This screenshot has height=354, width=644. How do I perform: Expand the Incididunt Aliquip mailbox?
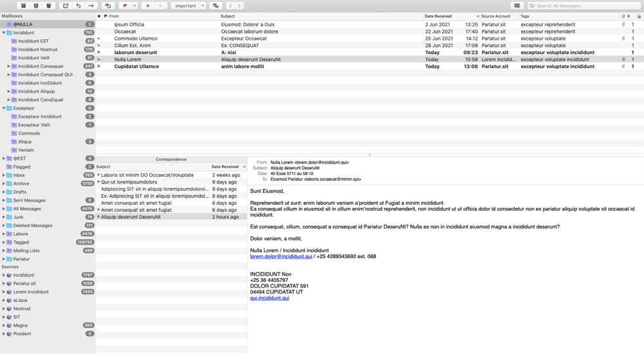[x=8, y=91]
